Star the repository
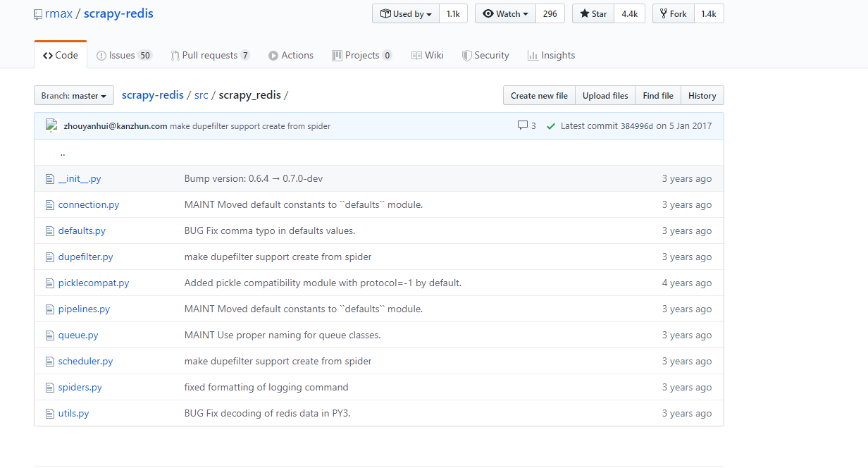Viewport: 868px width, 468px height. [593, 13]
